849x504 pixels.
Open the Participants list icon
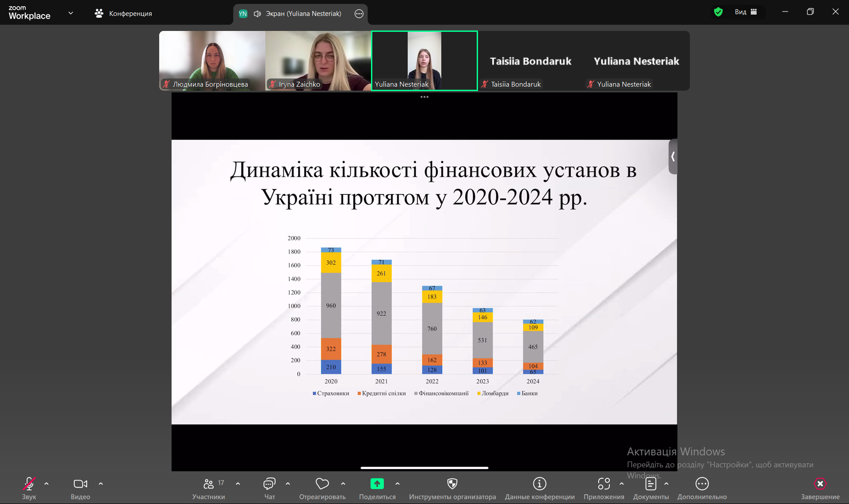(208, 484)
